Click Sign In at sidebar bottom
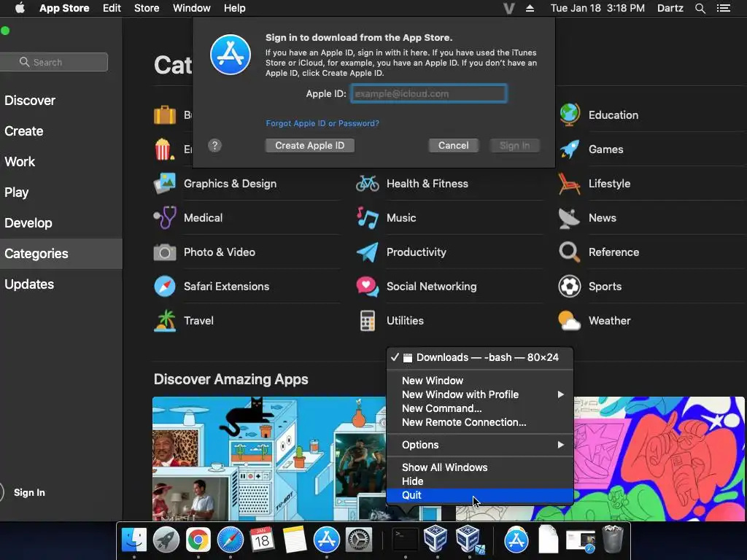The height and width of the screenshot is (560, 747). click(x=29, y=492)
